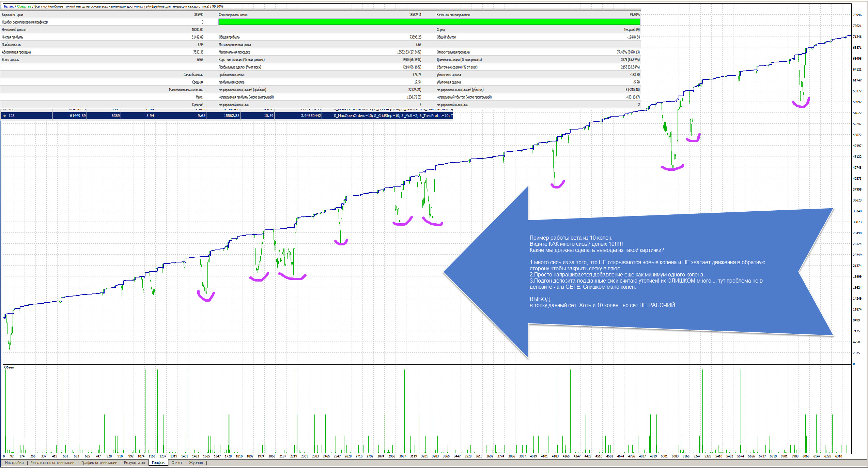
Task: Click the 75996 price axis label
Action: point(857,15)
